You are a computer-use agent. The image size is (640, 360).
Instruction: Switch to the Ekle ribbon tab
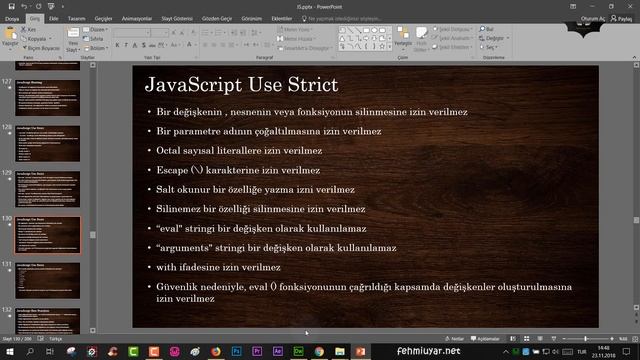[x=53, y=19]
